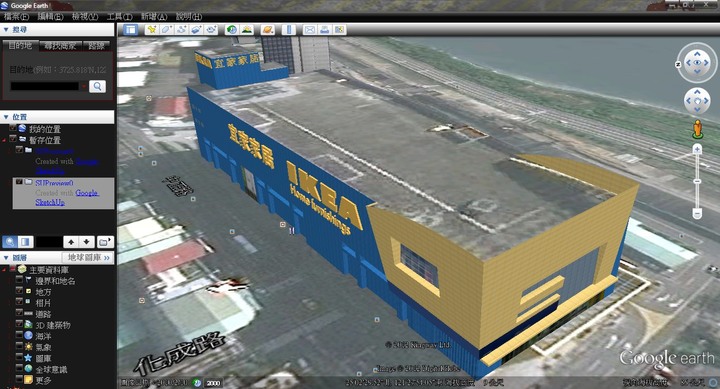Collapse the 搜尋 search panel
This screenshot has width=720, height=389.
[x=6, y=29]
